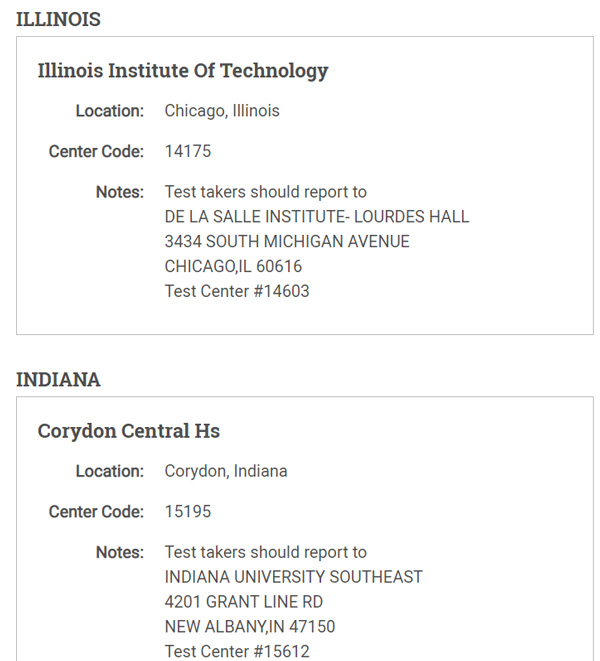Click the Illinois Institute Of Technology title

(x=183, y=70)
